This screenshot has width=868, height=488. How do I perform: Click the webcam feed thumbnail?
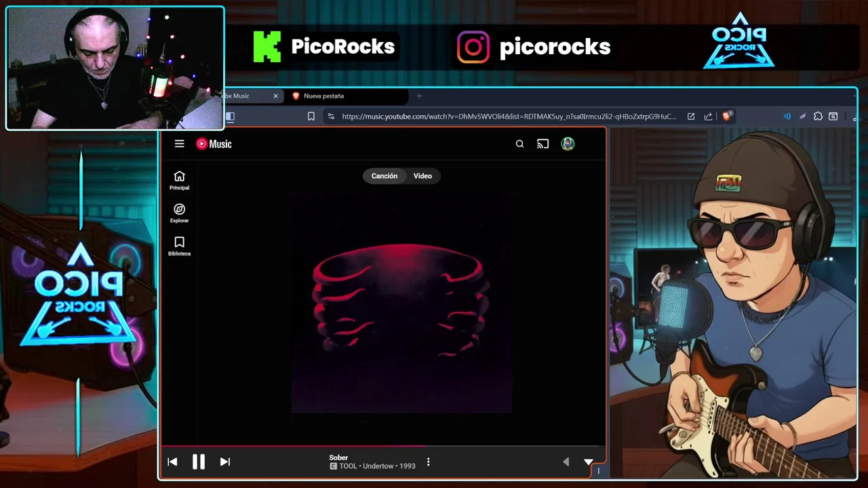tap(115, 68)
